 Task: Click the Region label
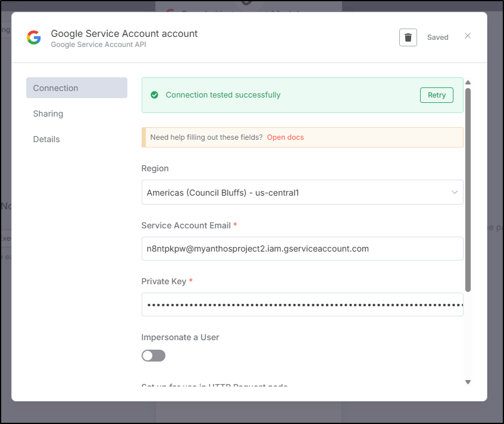point(155,169)
